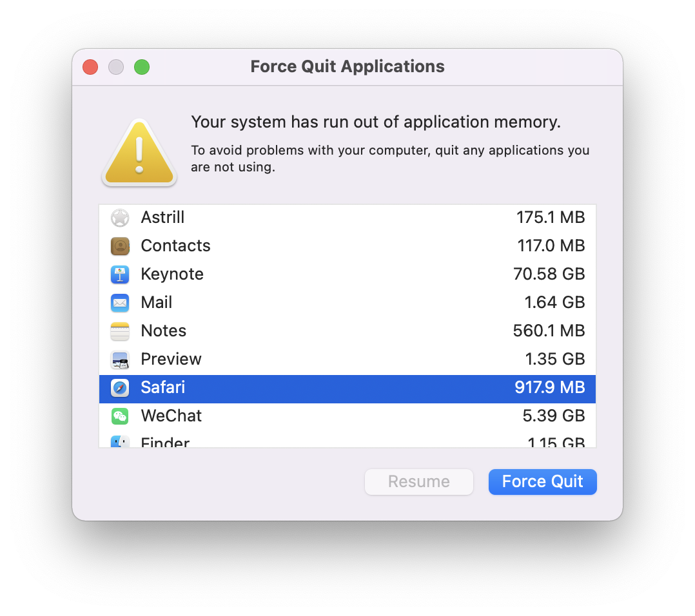Select the WeChat entry
The height and width of the screenshot is (616, 695).
(x=347, y=416)
